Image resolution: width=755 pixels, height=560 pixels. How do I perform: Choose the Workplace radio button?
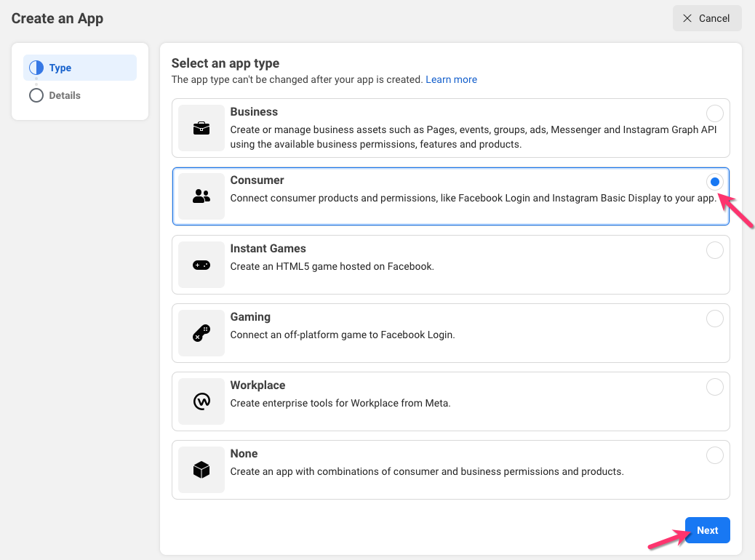pos(715,387)
